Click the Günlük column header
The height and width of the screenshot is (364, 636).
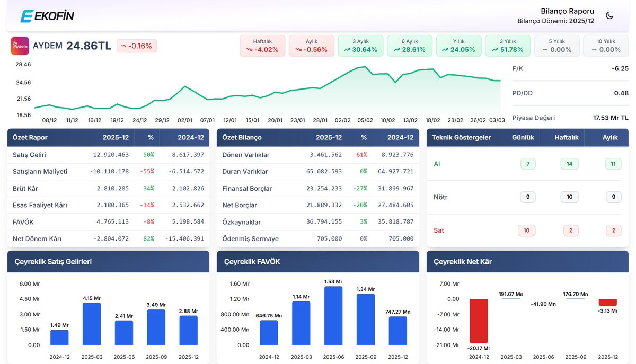(523, 137)
